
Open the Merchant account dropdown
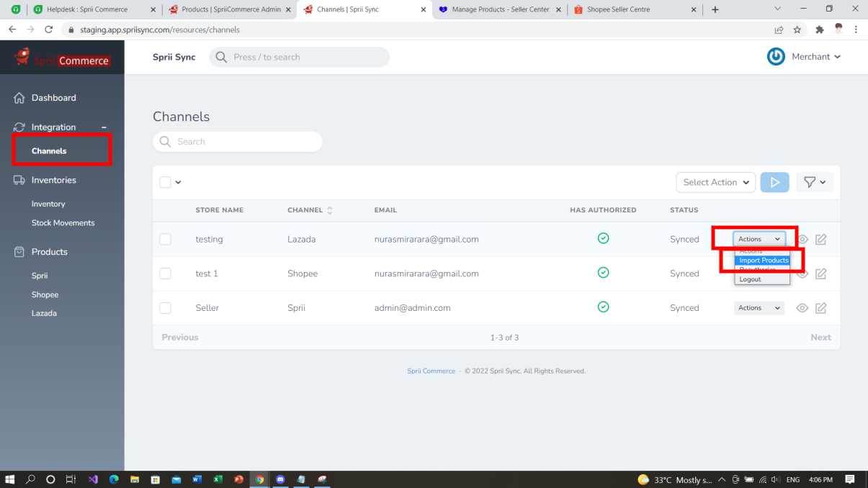pyautogui.click(x=816, y=57)
